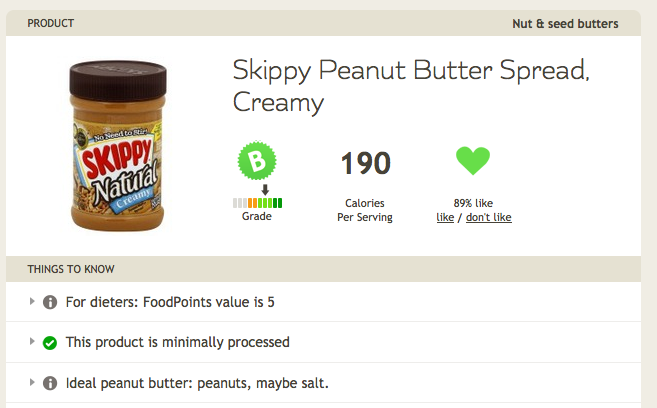Click the THINGS TO KNOW header
Viewport: 657px width, 408px height.
[70, 269]
